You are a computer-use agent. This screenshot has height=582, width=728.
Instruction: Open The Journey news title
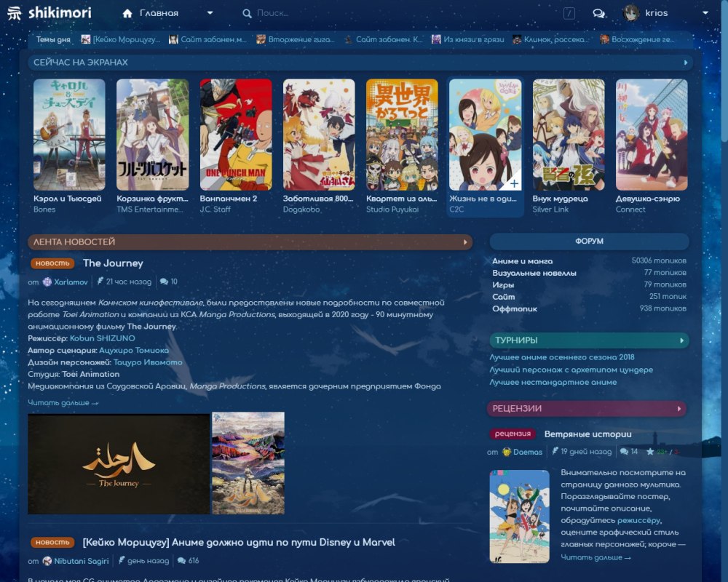click(113, 263)
